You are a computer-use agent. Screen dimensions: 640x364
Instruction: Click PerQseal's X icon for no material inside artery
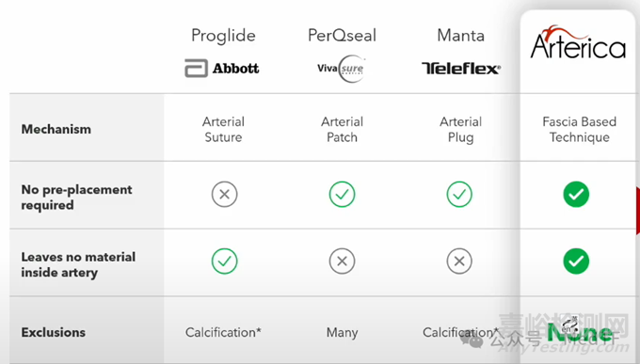tap(342, 261)
